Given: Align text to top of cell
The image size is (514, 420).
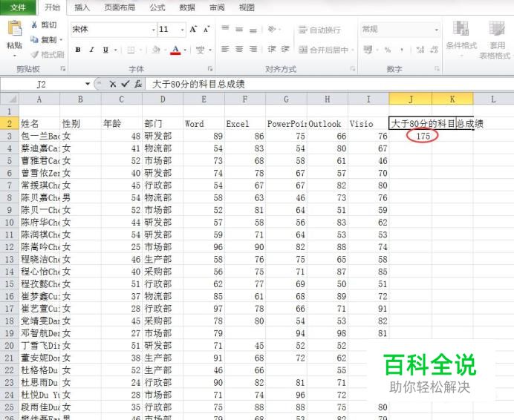Looking at the screenshot, I should coord(225,29).
